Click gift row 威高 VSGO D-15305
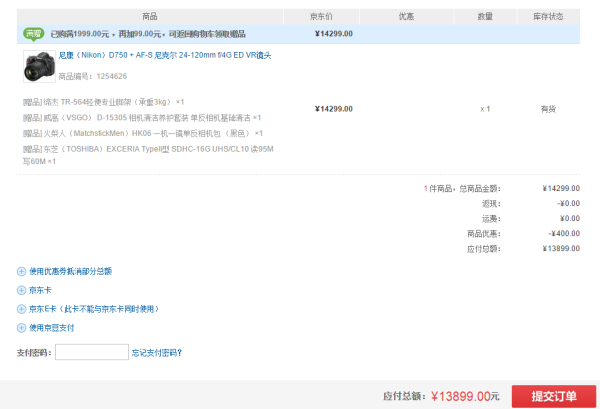The width and height of the screenshot is (600, 409). pyautogui.click(x=142, y=118)
